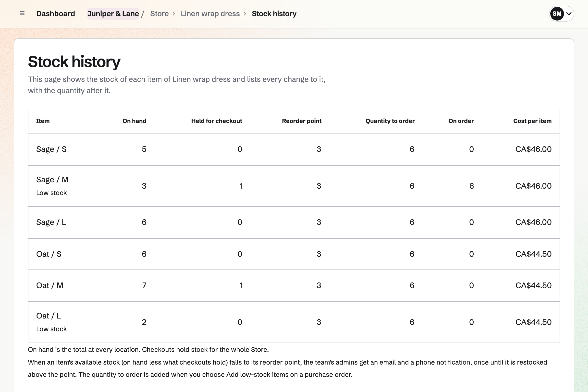
Task: Select the Sage / M item name
Action: click(x=52, y=180)
